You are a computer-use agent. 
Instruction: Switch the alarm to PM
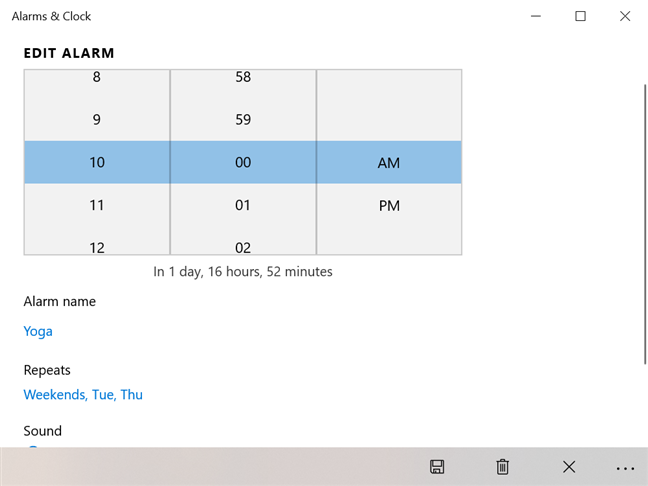tap(389, 206)
